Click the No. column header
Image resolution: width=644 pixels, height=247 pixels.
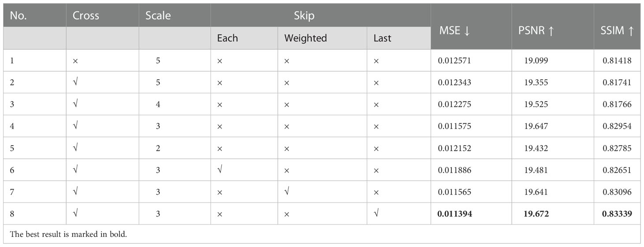click(x=18, y=16)
